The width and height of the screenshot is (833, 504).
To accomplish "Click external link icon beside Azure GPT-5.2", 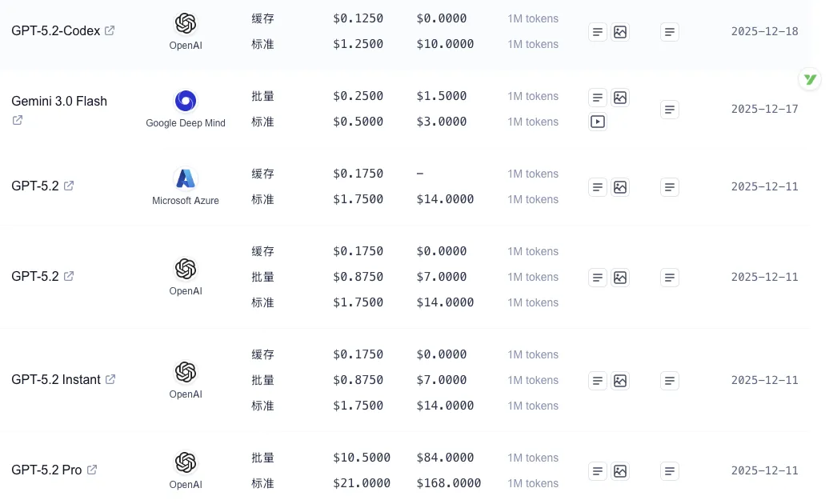I will pos(69,186).
